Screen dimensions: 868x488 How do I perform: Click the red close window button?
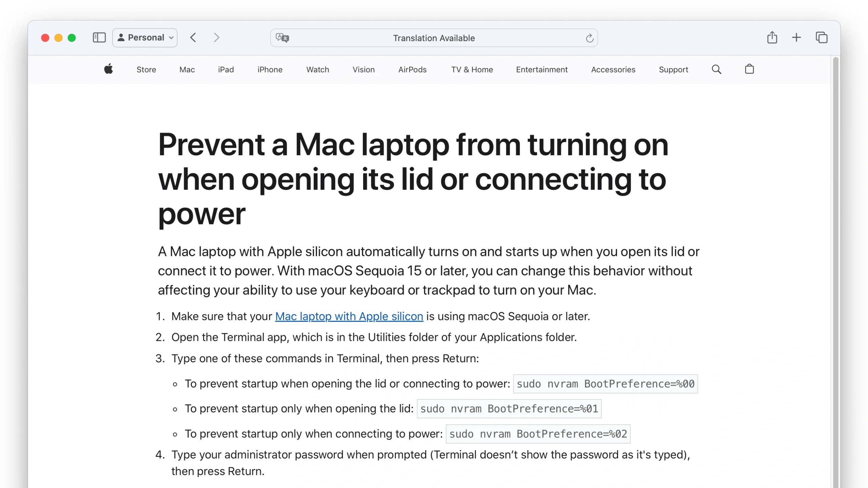point(45,38)
